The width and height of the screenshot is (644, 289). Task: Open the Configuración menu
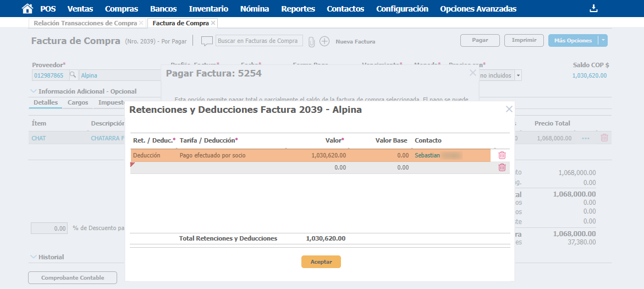(402, 9)
